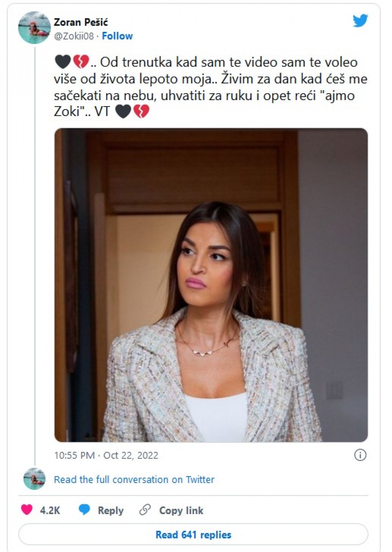Open the tweet's attached photo
Image resolution: width=392 pixels, height=552 pixels.
[211, 285]
